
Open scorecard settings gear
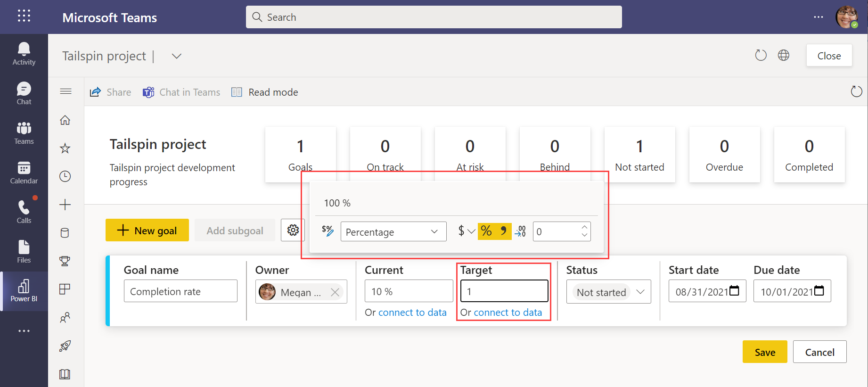point(293,230)
